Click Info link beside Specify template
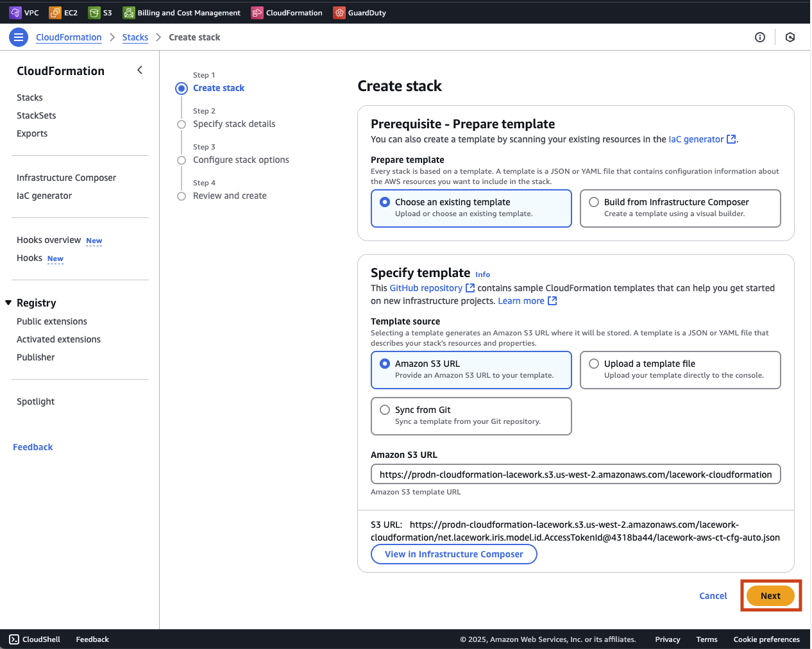Screen dimensions: 812x649 tap(483, 274)
